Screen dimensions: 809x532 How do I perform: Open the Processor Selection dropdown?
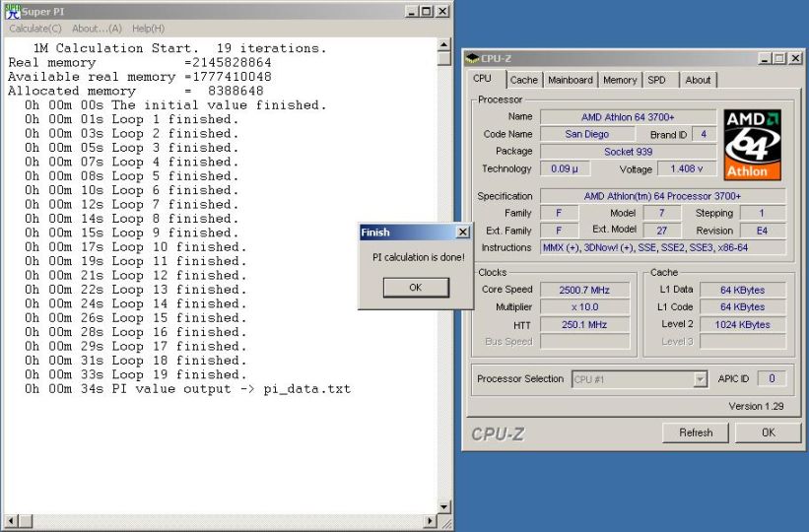click(x=700, y=379)
